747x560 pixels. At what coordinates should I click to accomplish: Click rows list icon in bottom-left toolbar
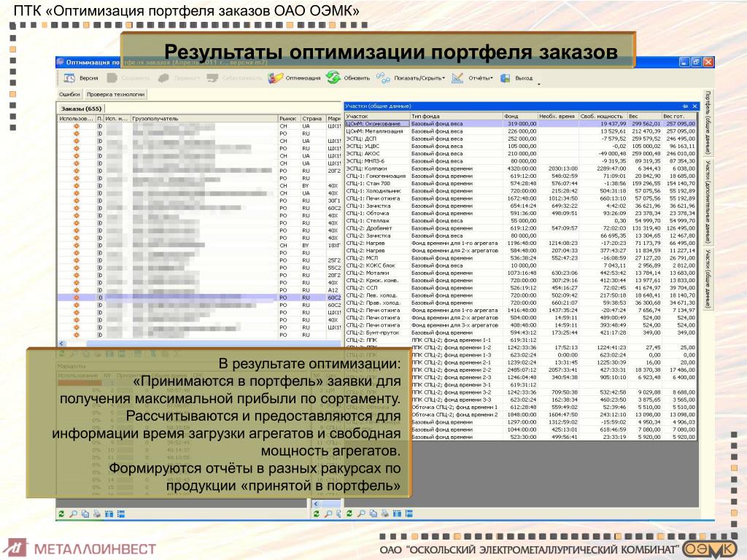pyautogui.click(x=121, y=514)
